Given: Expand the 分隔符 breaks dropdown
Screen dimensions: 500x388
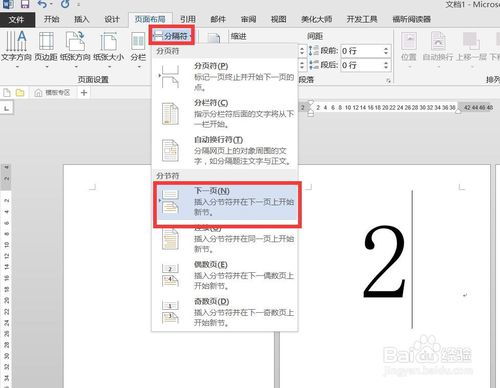Looking at the screenshot, I should [172, 35].
